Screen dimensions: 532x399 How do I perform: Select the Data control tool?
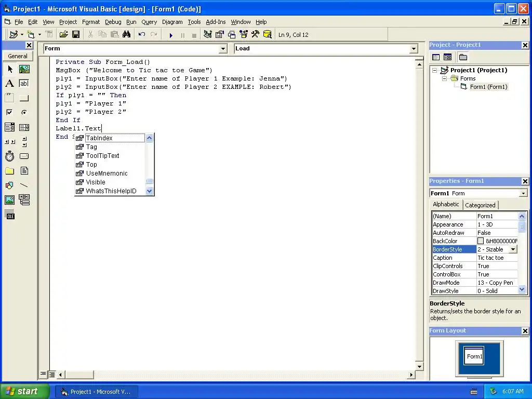[24, 200]
